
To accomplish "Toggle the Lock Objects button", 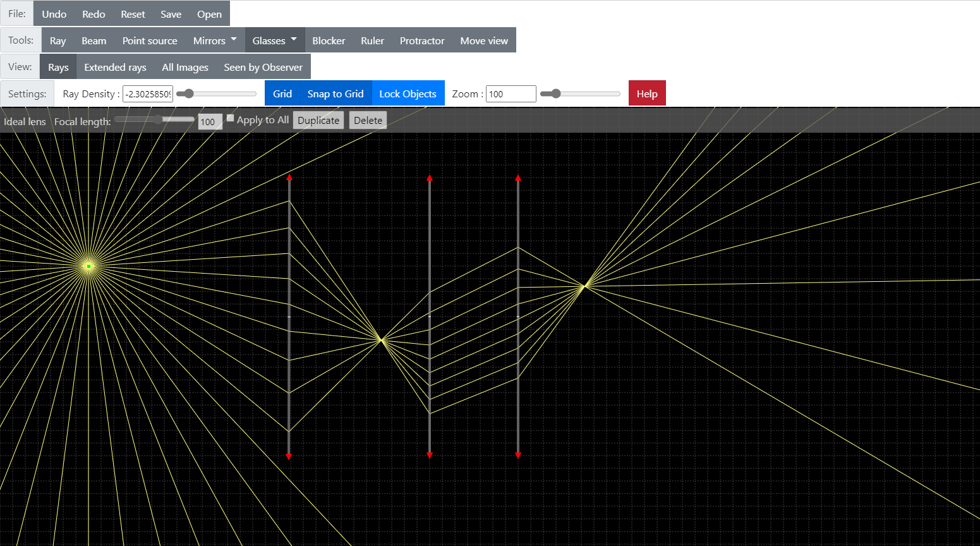I will click(x=408, y=94).
